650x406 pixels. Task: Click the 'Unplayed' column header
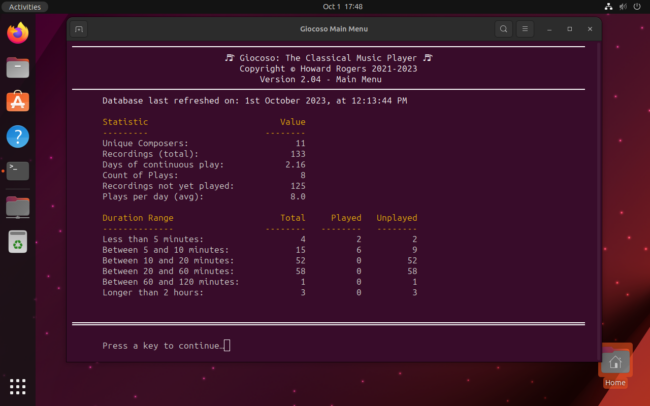pyautogui.click(x=397, y=218)
